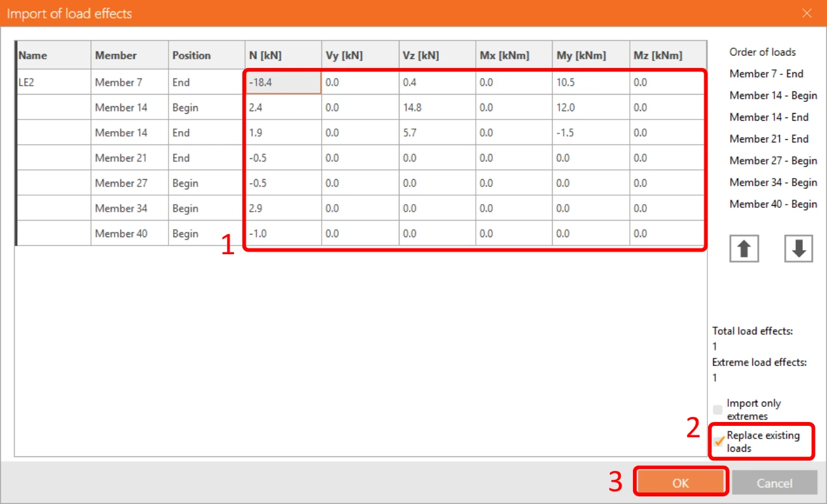The image size is (827, 504).
Task: Move selected load down with arrow button
Action: [x=799, y=249]
